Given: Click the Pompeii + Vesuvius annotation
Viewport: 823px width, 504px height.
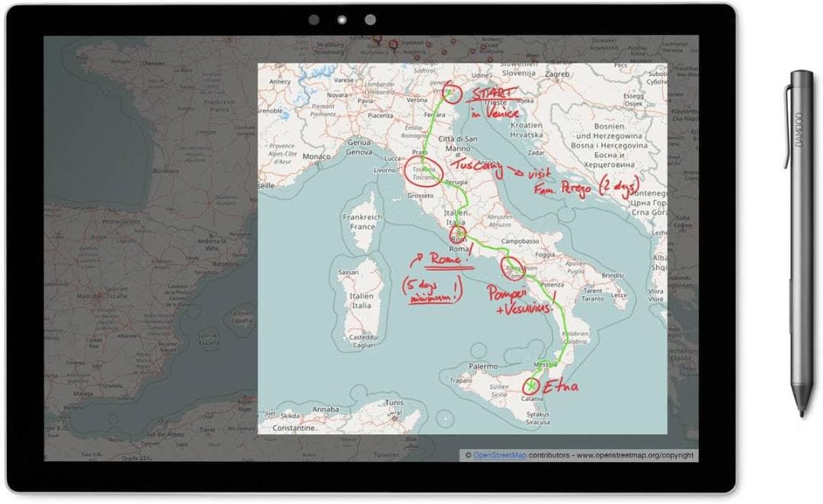Looking at the screenshot, I should (524, 300).
